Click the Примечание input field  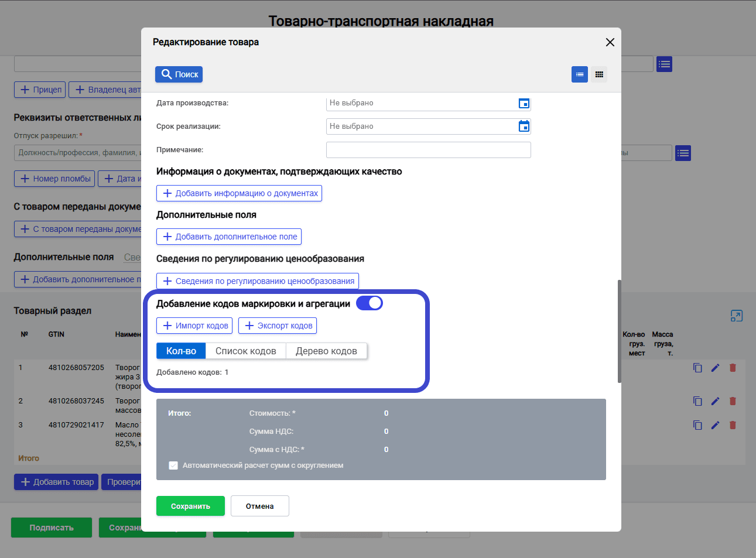(429, 150)
